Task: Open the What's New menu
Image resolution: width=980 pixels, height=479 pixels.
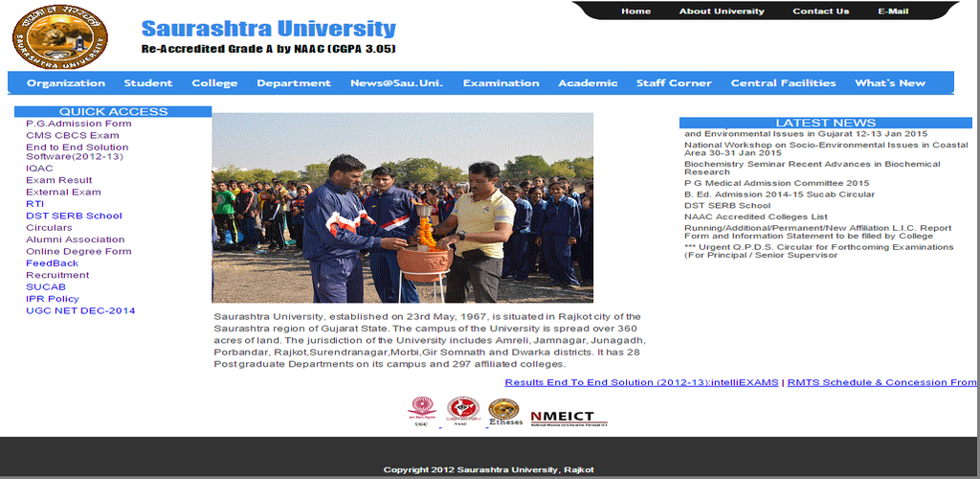Action: [x=890, y=83]
